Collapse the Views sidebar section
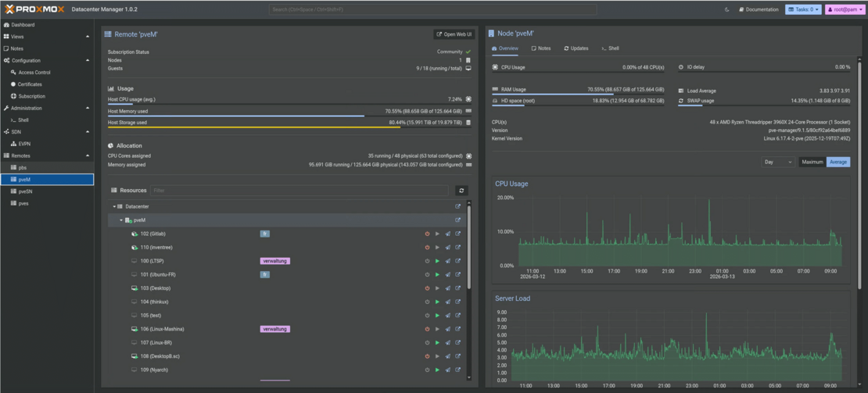Image resolution: width=868 pixels, height=393 pixels. pos(88,37)
